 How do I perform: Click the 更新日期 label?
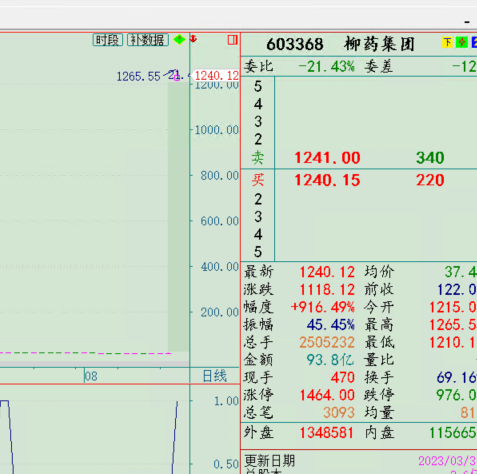tap(270, 461)
